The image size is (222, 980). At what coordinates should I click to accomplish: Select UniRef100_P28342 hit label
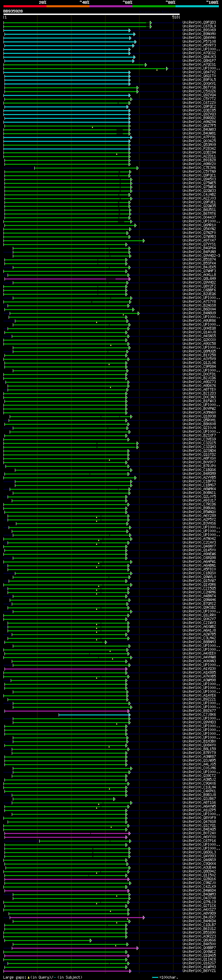199,149
